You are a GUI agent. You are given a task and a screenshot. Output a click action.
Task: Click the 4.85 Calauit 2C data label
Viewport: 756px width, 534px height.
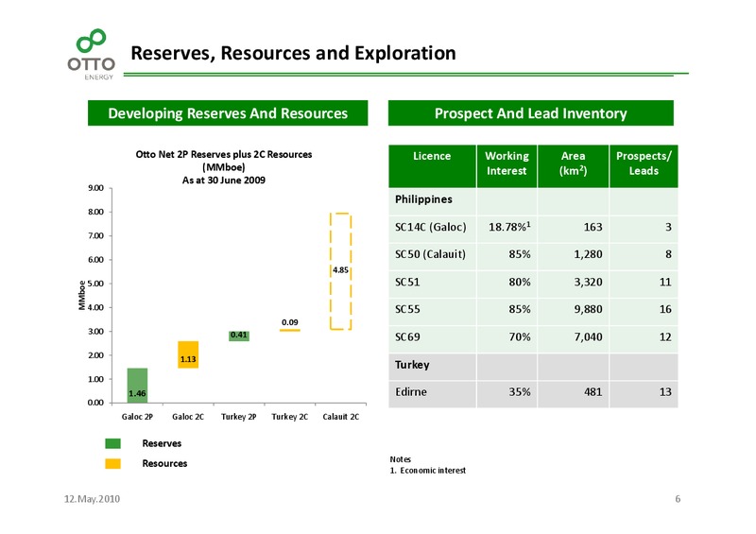coord(340,270)
